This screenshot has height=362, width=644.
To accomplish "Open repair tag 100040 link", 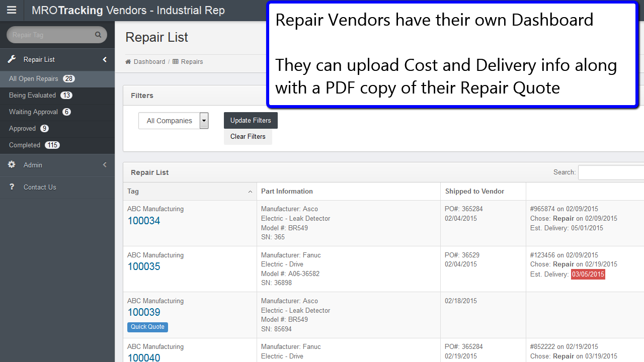I will click(x=144, y=357).
